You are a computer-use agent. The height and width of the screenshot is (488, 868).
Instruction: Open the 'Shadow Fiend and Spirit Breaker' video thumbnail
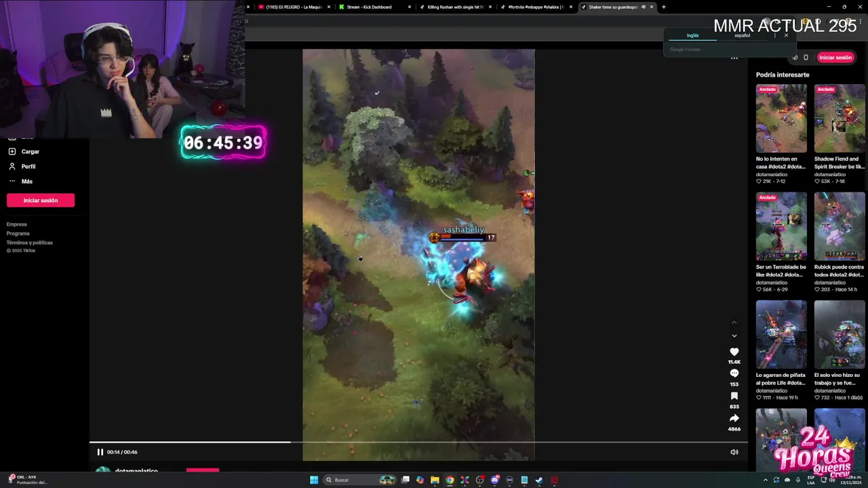[x=840, y=119]
